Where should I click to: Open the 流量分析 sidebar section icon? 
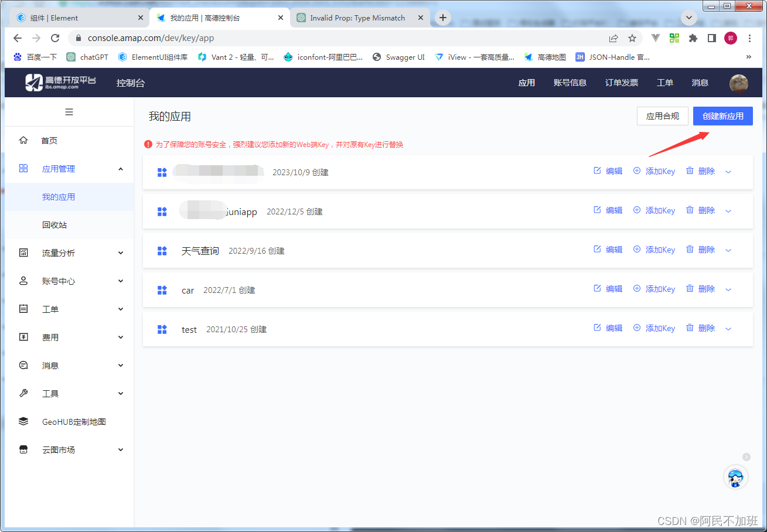(23, 253)
